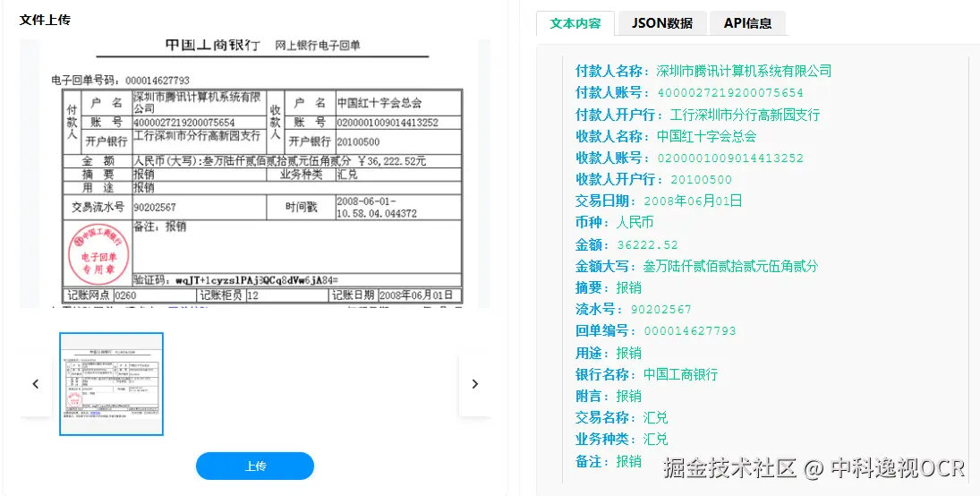Open the JSON数据 tab

[x=662, y=24]
